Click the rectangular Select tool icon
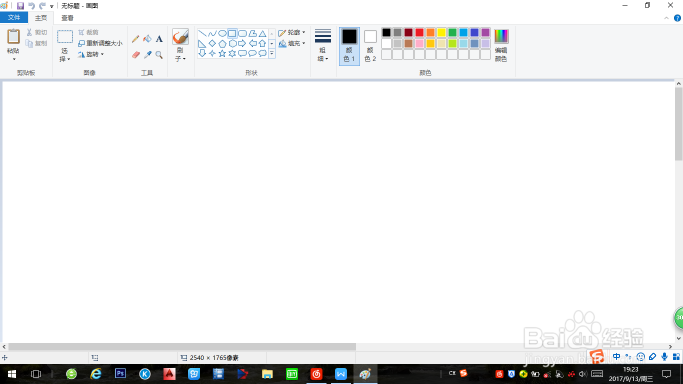Screen dimensions: 683x384 (65, 37)
